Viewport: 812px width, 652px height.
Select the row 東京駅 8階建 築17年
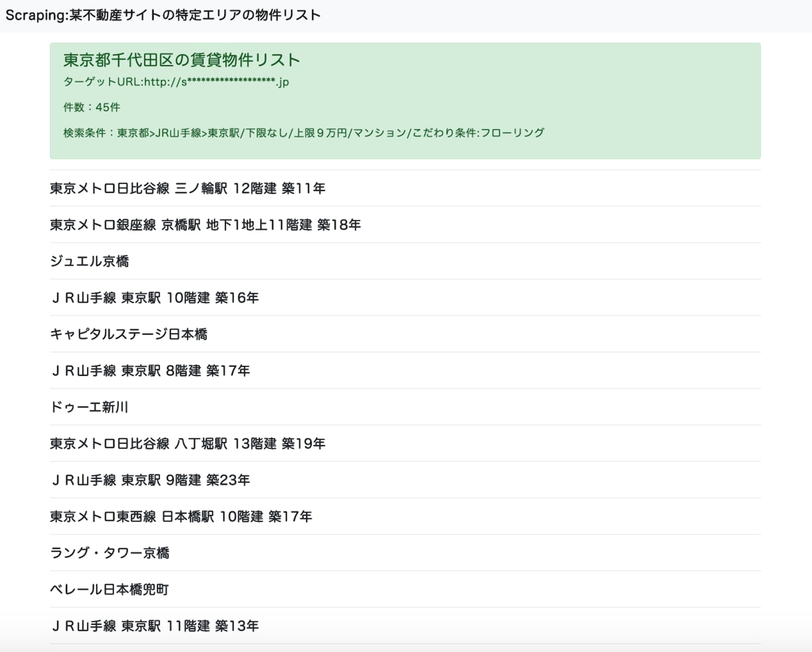(x=405, y=371)
